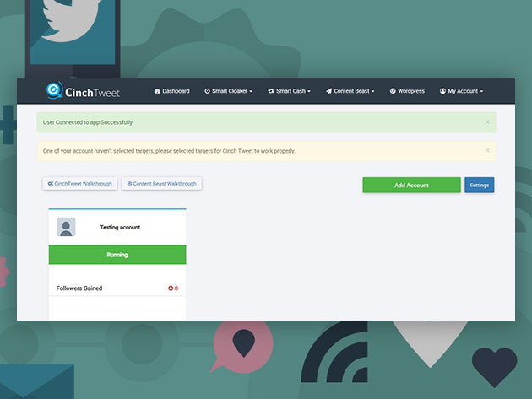
Task: Open the Wordpress menu item
Action: [x=407, y=91]
